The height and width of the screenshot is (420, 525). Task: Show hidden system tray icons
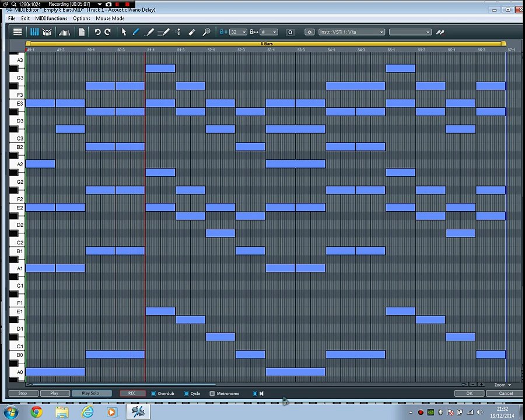point(411,412)
